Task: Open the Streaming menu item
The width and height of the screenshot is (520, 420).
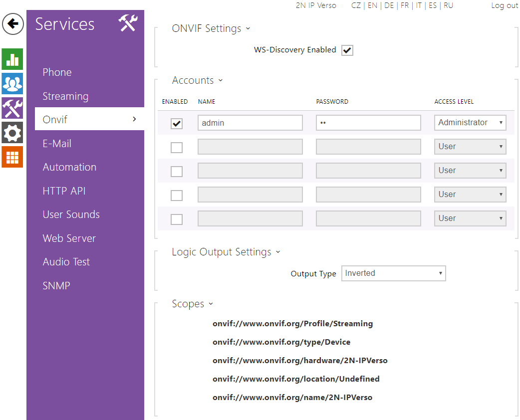Action: [65, 96]
